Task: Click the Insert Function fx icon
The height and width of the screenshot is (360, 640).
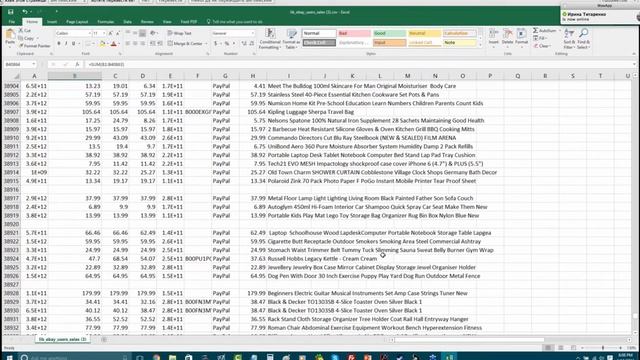Action: (x=77, y=64)
